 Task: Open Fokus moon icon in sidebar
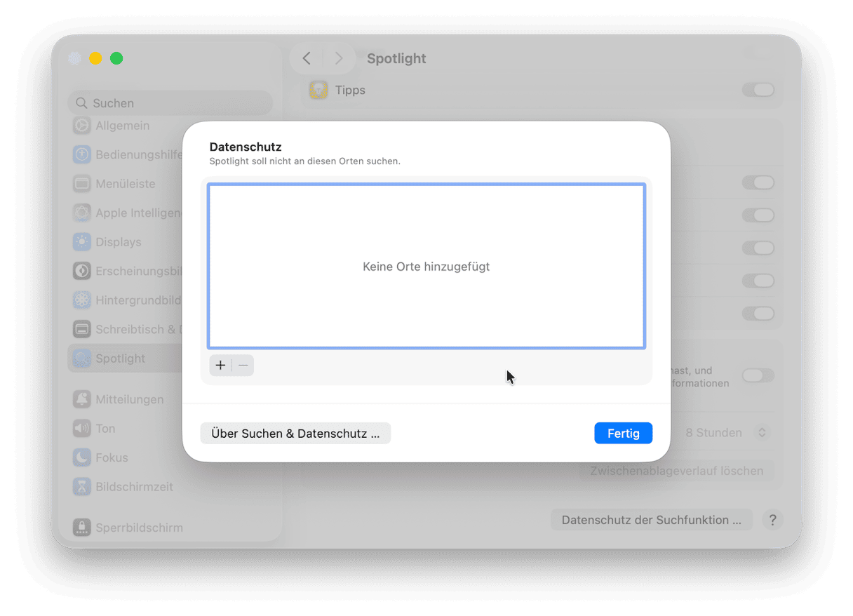pyautogui.click(x=82, y=457)
